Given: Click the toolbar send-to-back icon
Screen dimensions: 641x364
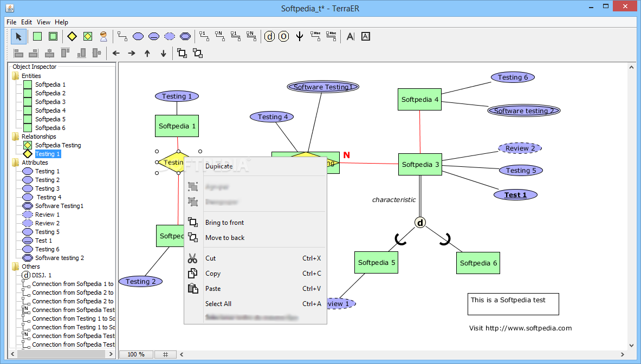Looking at the screenshot, I should click(x=198, y=53).
